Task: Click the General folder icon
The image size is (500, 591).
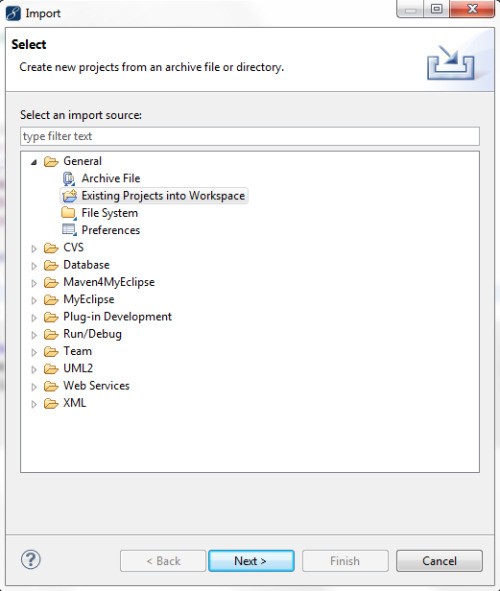Action: pyautogui.click(x=51, y=162)
